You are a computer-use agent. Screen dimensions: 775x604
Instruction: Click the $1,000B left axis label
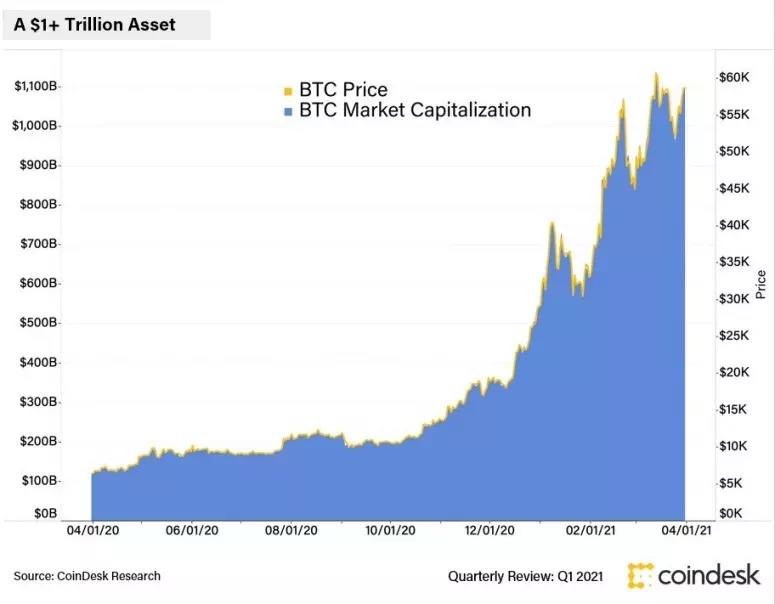(x=34, y=126)
